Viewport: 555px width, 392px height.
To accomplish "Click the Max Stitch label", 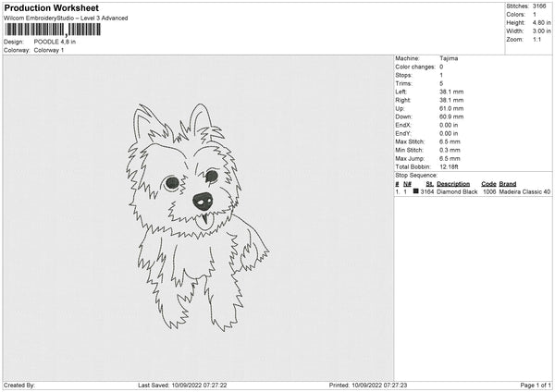I will pos(410,141).
